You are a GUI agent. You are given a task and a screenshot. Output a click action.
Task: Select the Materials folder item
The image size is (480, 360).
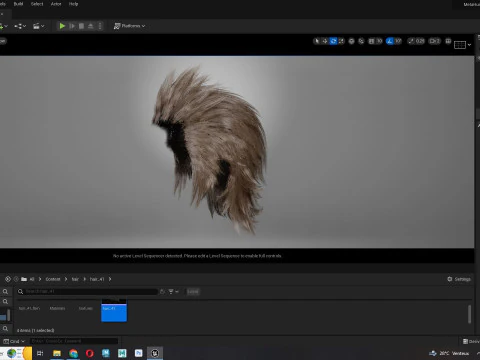click(57, 308)
